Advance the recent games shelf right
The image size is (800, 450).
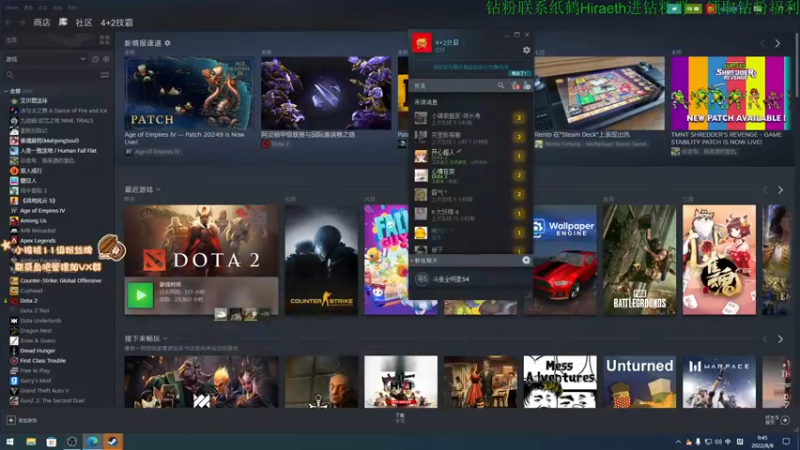(780, 190)
